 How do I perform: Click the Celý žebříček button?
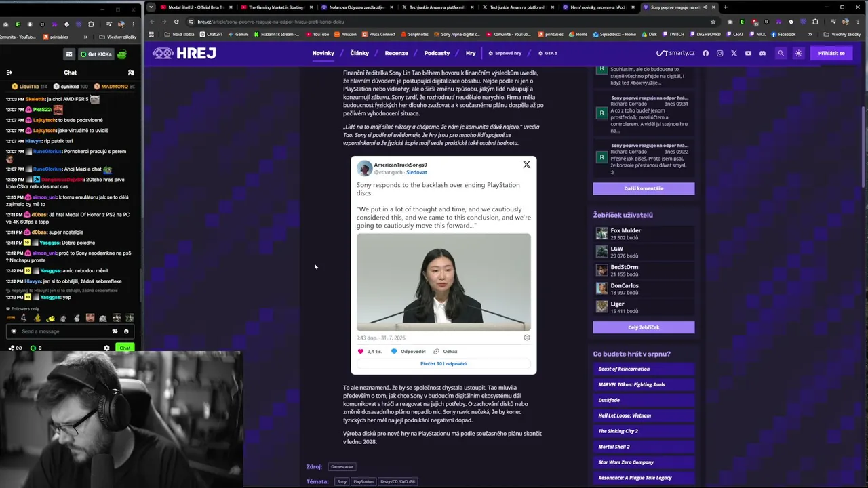[644, 327]
